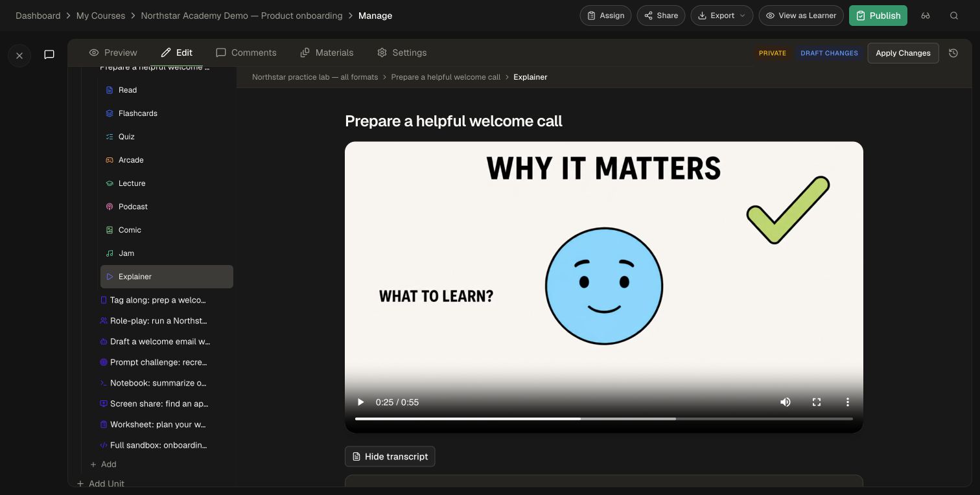Toggle Hide transcript button
Screen dimensions: 980x495
390,457
